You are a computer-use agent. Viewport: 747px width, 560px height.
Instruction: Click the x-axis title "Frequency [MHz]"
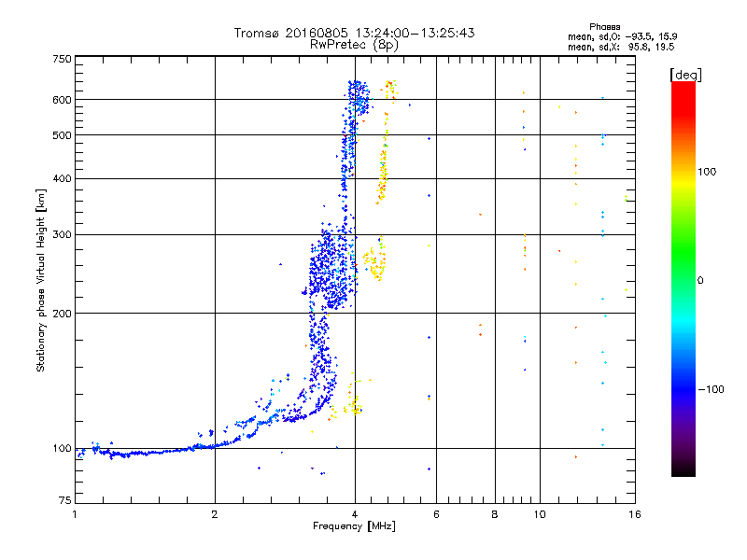click(x=354, y=526)
